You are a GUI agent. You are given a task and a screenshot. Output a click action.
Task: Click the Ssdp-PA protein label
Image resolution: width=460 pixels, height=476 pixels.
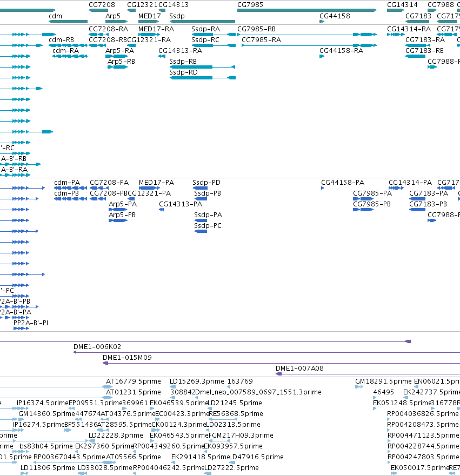click(x=208, y=215)
